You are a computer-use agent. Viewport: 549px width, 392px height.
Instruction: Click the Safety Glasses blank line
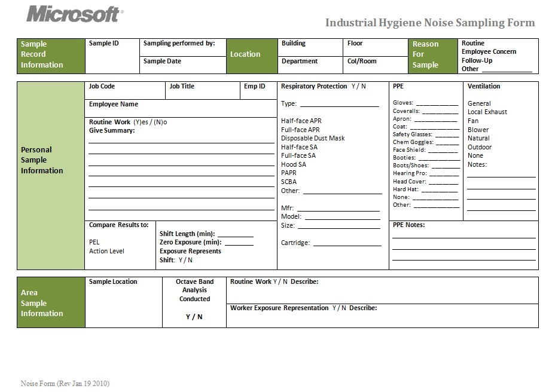point(446,135)
